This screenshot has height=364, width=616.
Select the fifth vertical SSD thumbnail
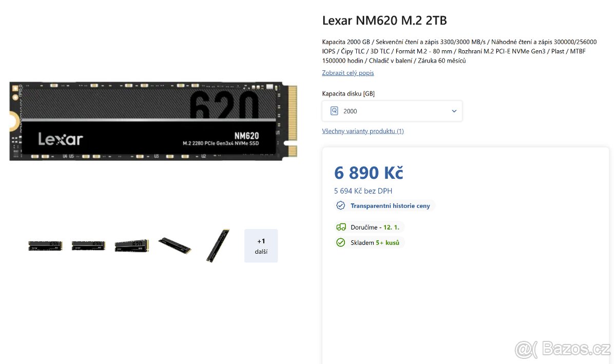[218, 245]
